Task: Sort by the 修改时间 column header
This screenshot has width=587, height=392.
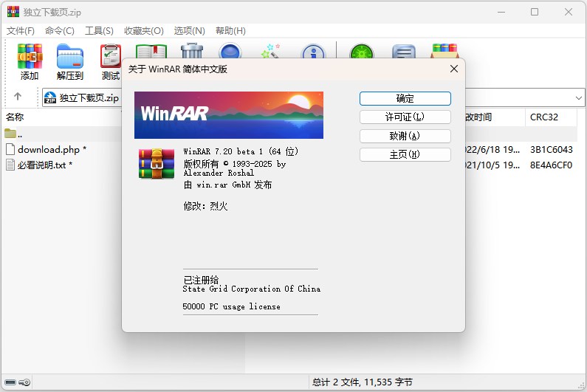Action: [x=478, y=117]
